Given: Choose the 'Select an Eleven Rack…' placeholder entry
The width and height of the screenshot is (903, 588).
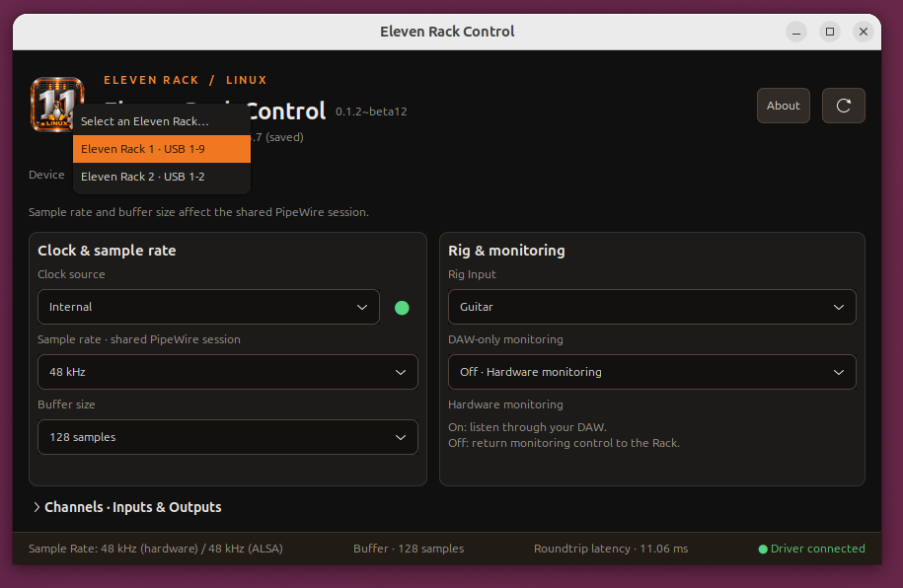Looking at the screenshot, I should click(161, 121).
